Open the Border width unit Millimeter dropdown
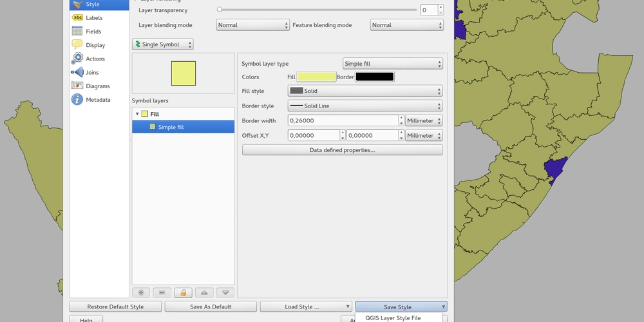 coord(424,121)
